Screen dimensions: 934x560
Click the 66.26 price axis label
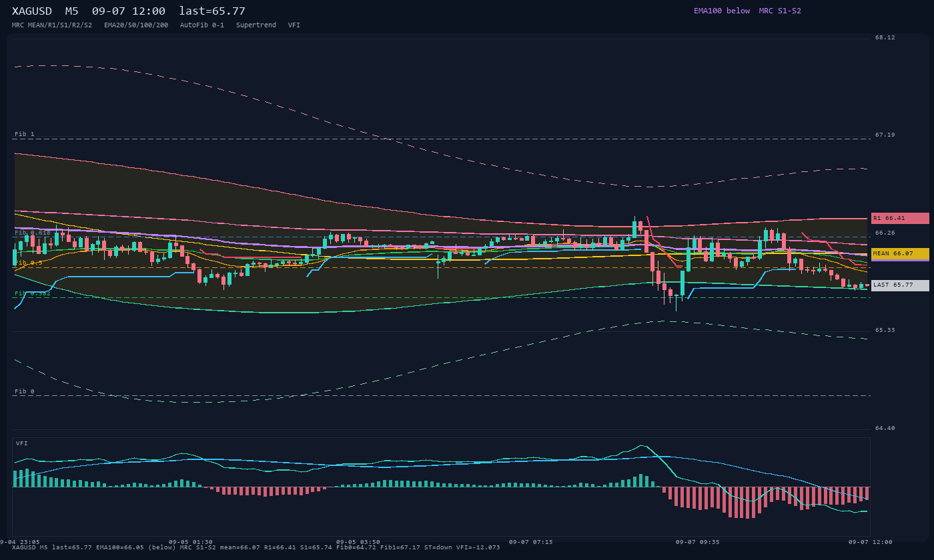click(885, 233)
